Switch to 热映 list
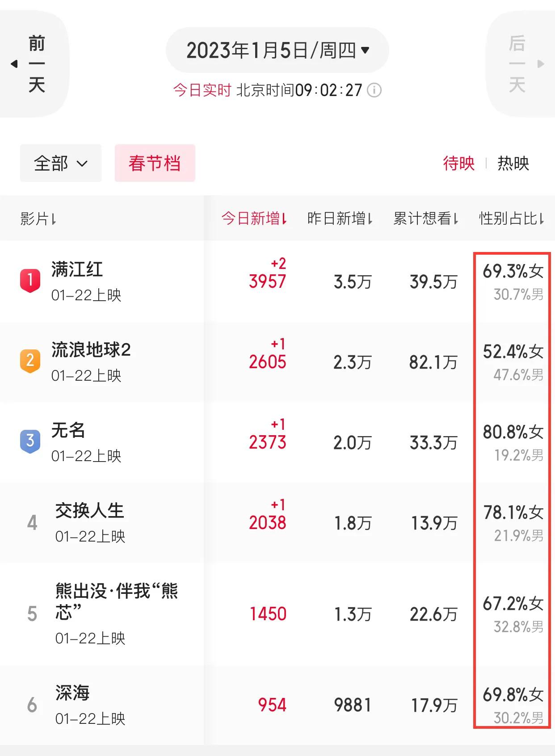Screen dimensions: 555x756 (x=513, y=163)
